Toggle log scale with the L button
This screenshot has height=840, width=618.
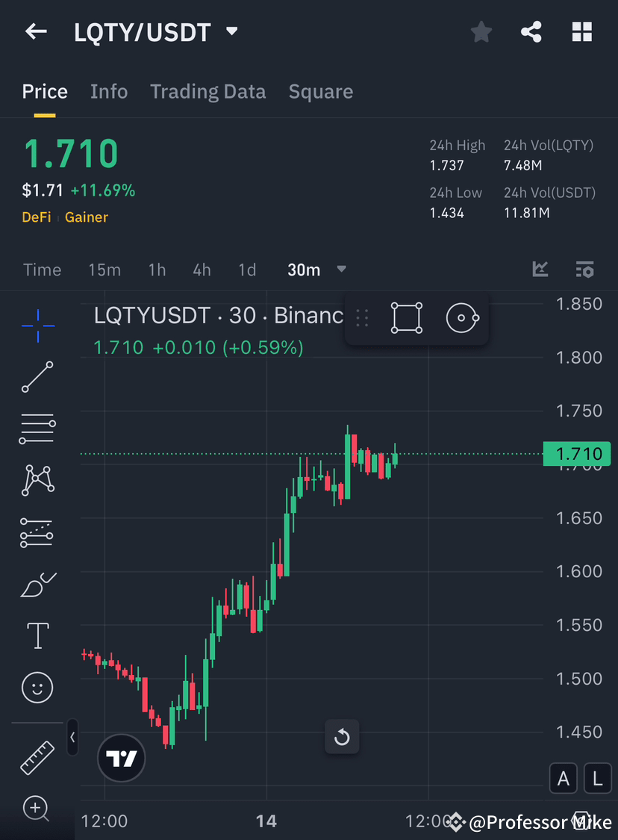(x=597, y=778)
